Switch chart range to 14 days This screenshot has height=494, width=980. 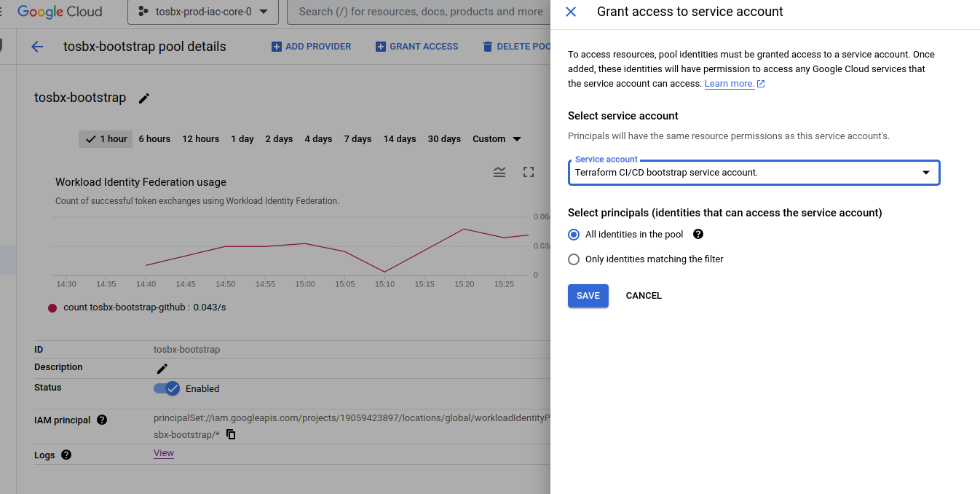pos(400,138)
